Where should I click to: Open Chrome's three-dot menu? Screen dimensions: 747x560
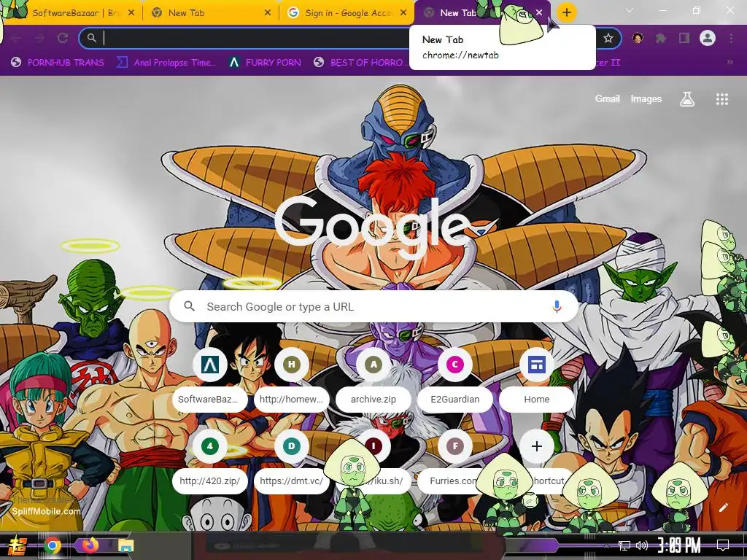[x=731, y=38]
